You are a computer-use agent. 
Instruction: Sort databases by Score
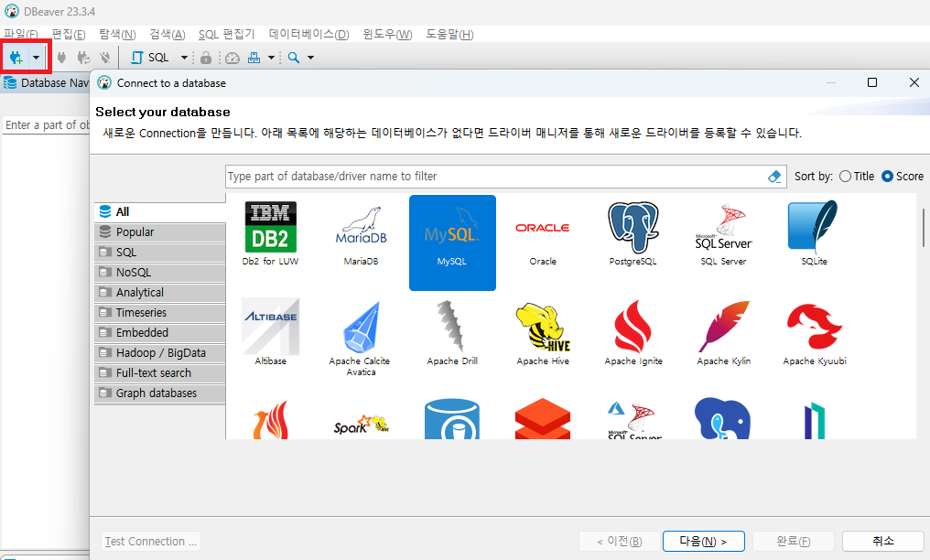[903, 176]
